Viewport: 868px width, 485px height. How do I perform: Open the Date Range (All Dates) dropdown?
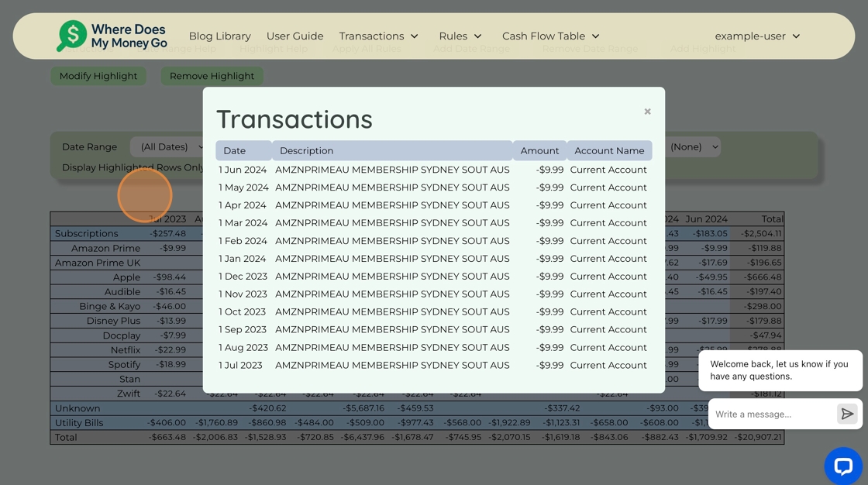(x=167, y=146)
